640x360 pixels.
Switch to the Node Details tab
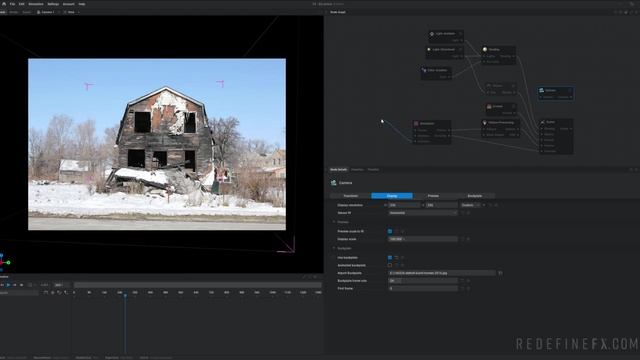pyautogui.click(x=338, y=169)
